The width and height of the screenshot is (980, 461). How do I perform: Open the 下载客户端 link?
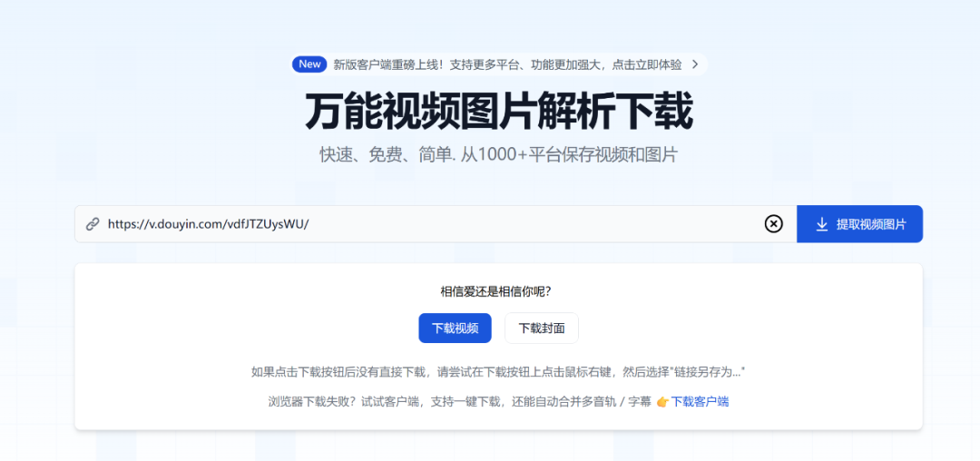(700, 402)
